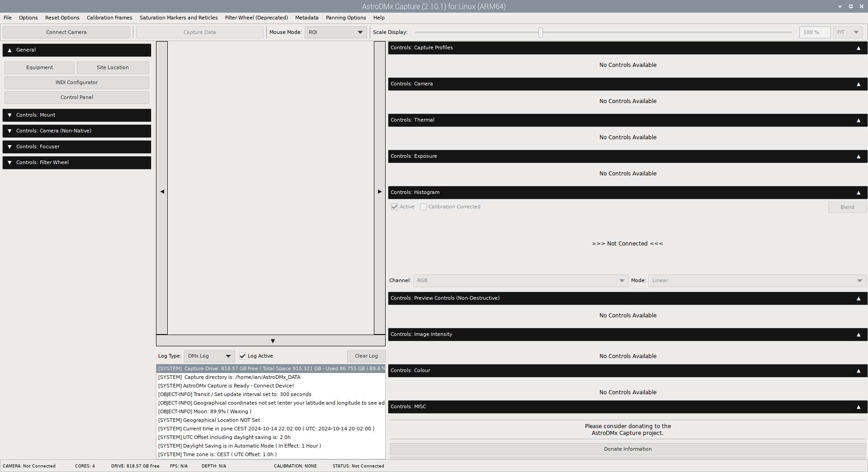The height and width of the screenshot is (472, 868).
Task: Collapse the Controls: Exposure panel arrow
Action: click(858, 156)
